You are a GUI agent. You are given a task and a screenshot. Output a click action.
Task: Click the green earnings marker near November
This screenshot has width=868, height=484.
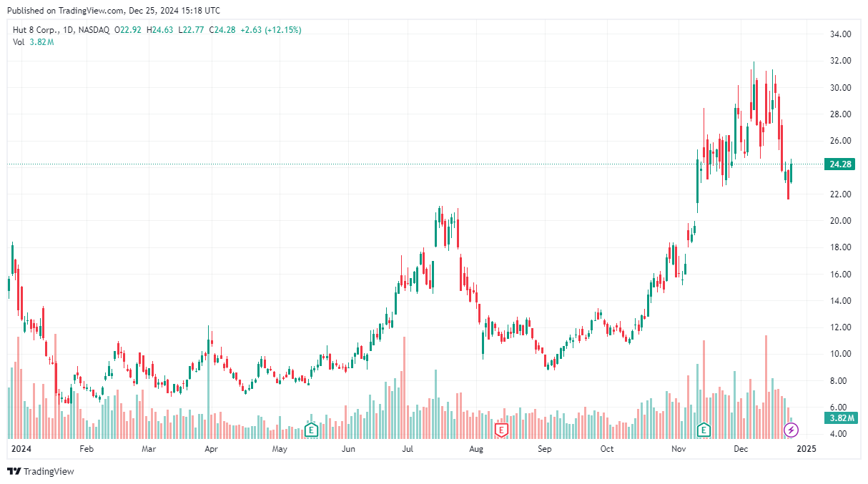click(704, 430)
